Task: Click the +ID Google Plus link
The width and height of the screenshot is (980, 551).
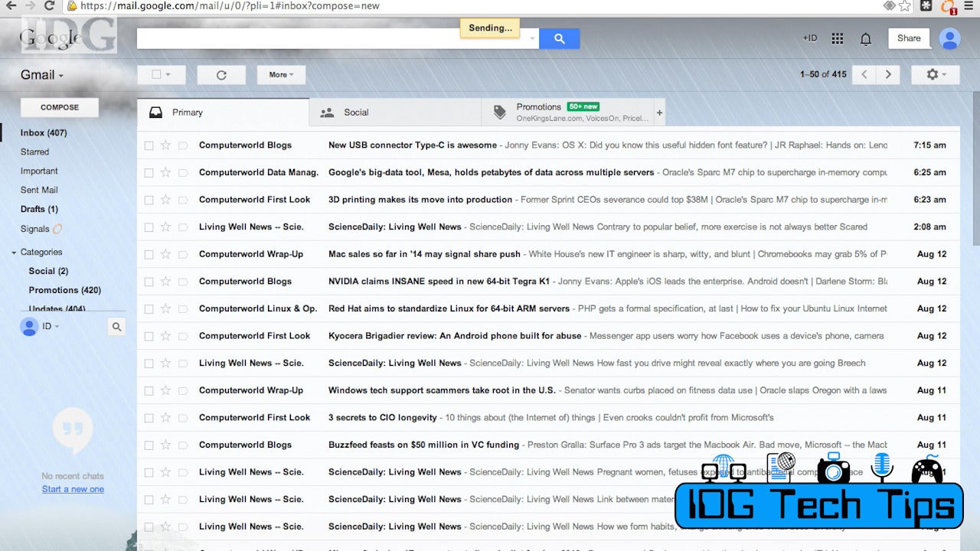Action: click(809, 38)
